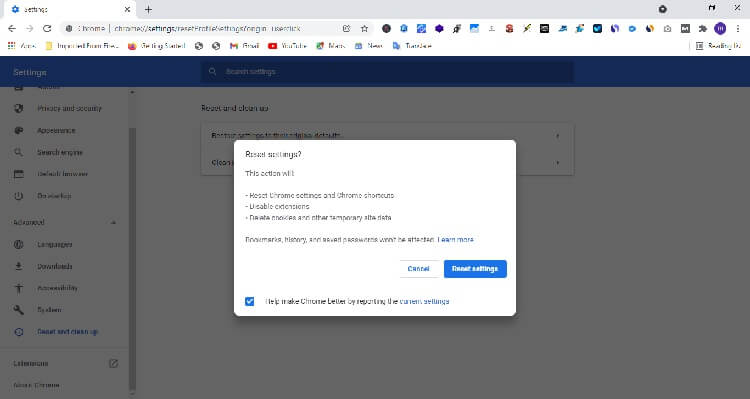Cancel the reset settings dialog
750x399 pixels.
point(419,269)
